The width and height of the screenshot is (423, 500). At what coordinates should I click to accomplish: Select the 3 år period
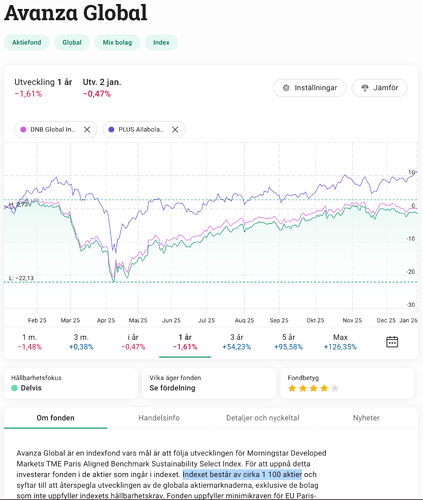point(237,342)
